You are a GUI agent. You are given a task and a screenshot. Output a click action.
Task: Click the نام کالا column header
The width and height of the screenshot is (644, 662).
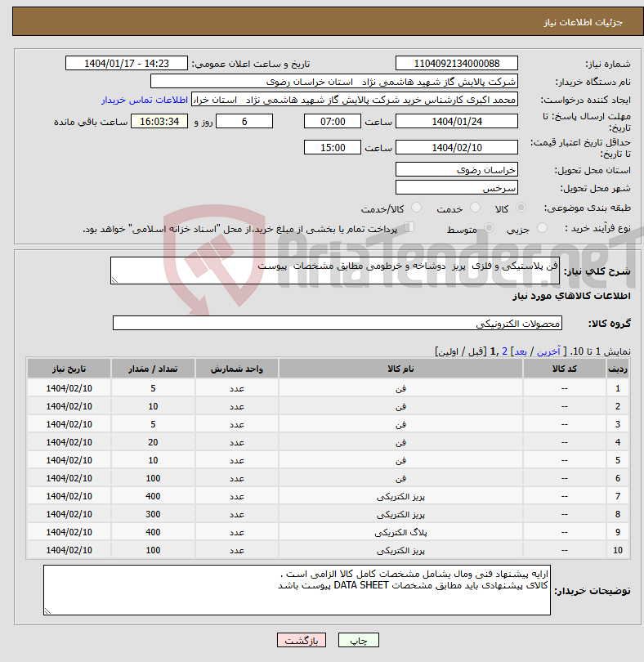tap(400, 369)
